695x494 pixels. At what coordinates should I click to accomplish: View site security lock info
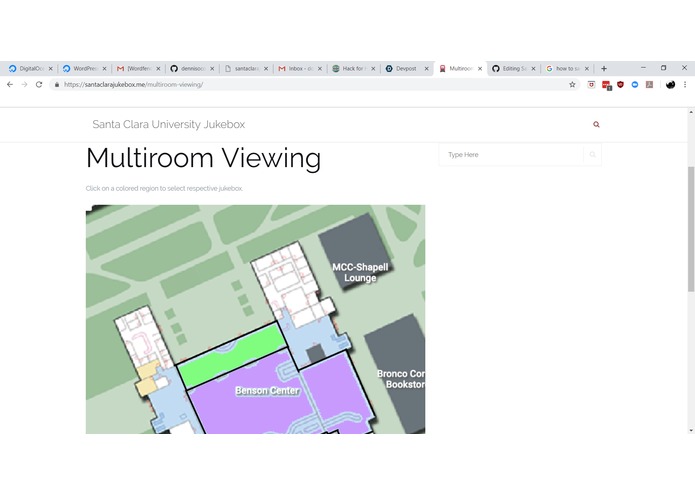[x=57, y=85]
